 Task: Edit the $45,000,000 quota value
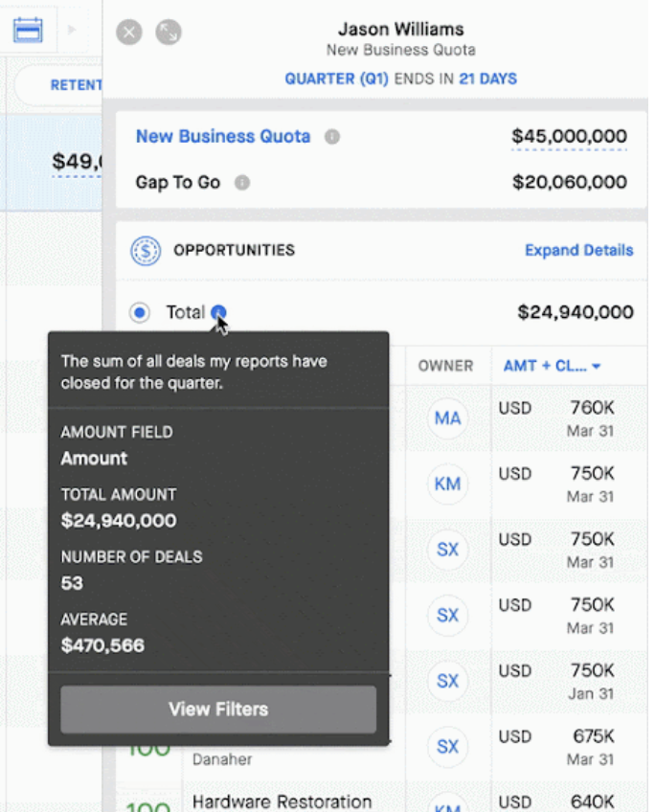[x=569, y=136]
